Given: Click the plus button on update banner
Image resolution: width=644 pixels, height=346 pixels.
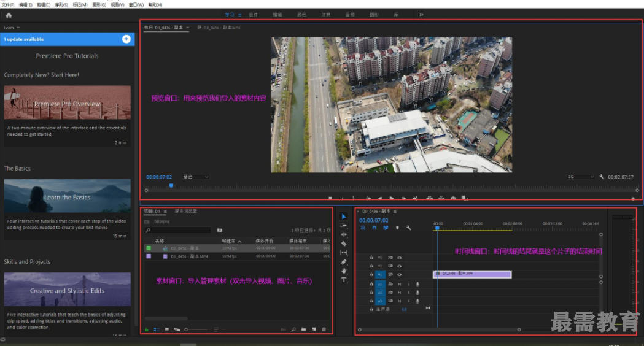Looking at the screenshot, I should pyautogui.click(x=126, y=39).
